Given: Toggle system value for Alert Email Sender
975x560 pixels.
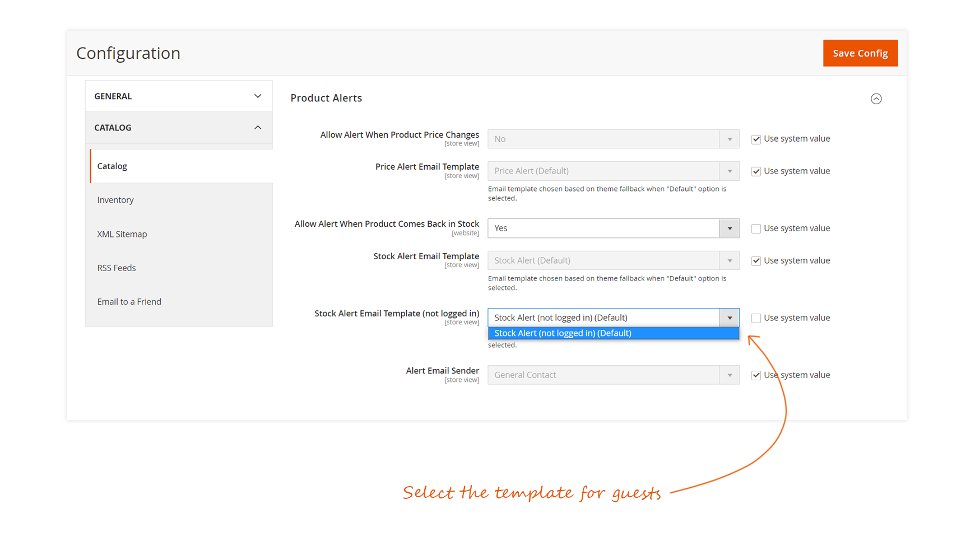Looking at the screenshot, I should pyautogui.click(x=756, y=375).
